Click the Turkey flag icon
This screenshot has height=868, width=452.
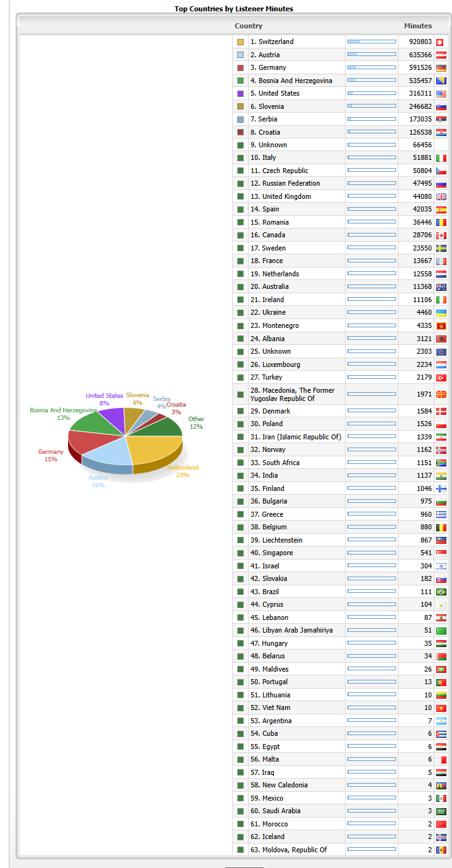pos(441,378)
